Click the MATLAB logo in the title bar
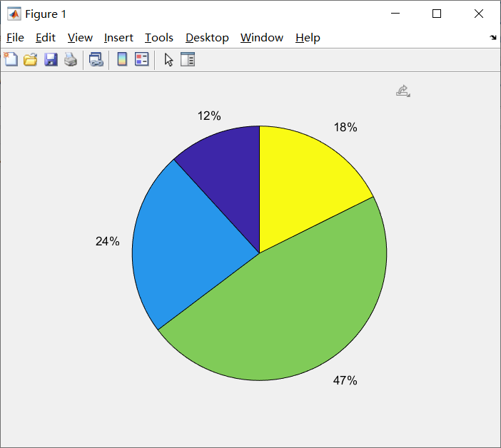The width and height of the screenshot is (501, 448). [14, 14]
